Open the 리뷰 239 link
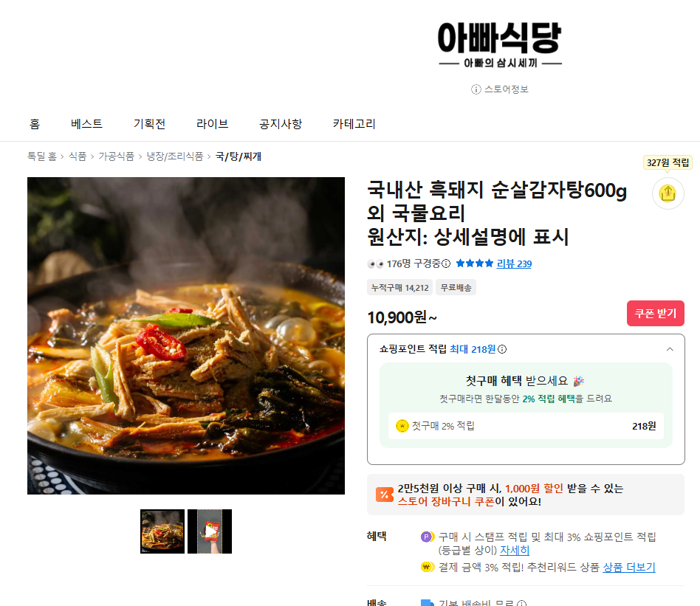Screen dimensions: 700x606 tap(514, 264)
